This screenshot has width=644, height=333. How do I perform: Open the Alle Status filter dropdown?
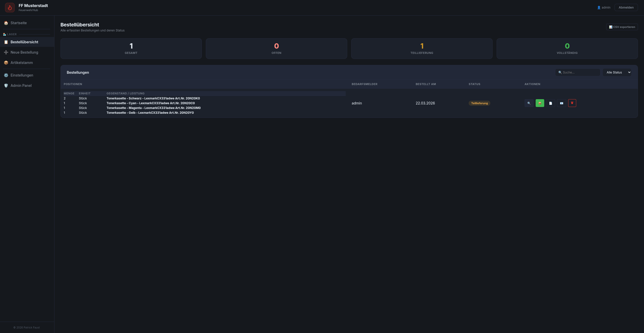617,72
